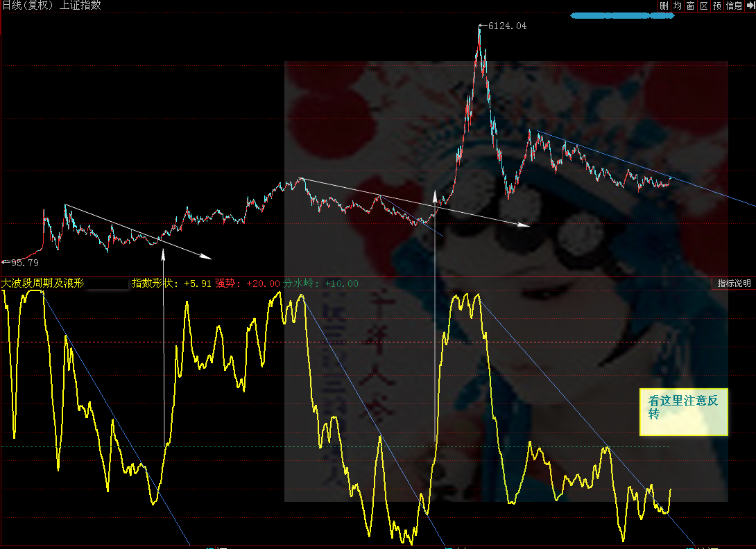The image size is (756, 549).
Task: Click the 看这里注意反转 annotation note
Action: (x=683, y=411)
